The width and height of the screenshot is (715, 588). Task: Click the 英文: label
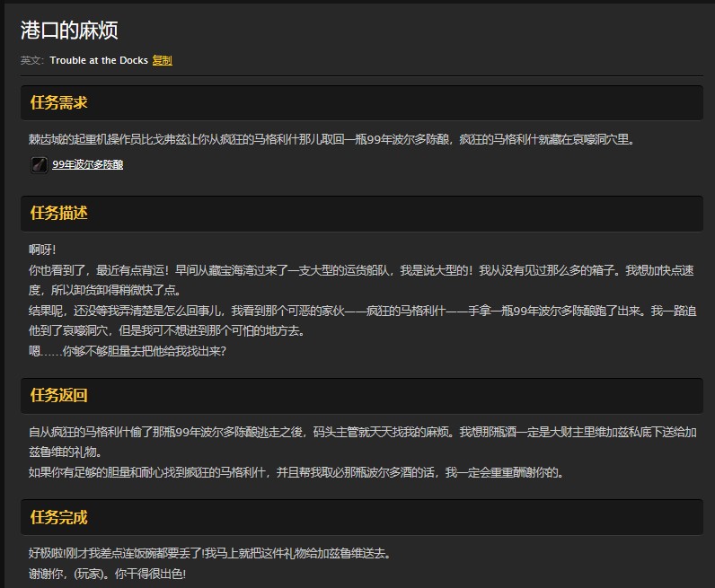[x=31, y=60]
